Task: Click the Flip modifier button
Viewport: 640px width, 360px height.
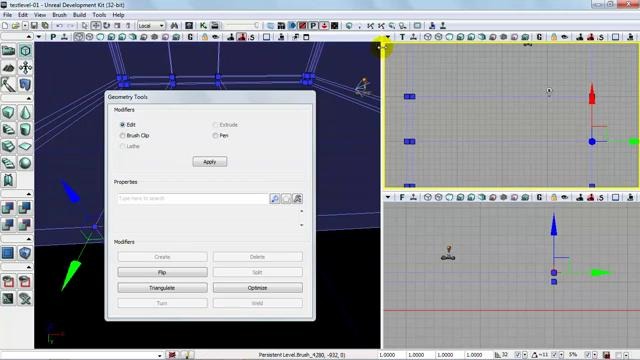Action: [x=162, y=272]
